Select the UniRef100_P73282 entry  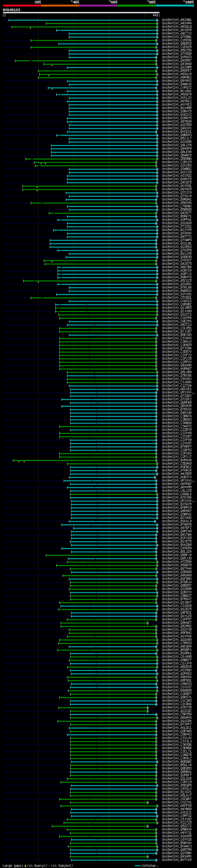pyautogui.click(x=176, y=226)
